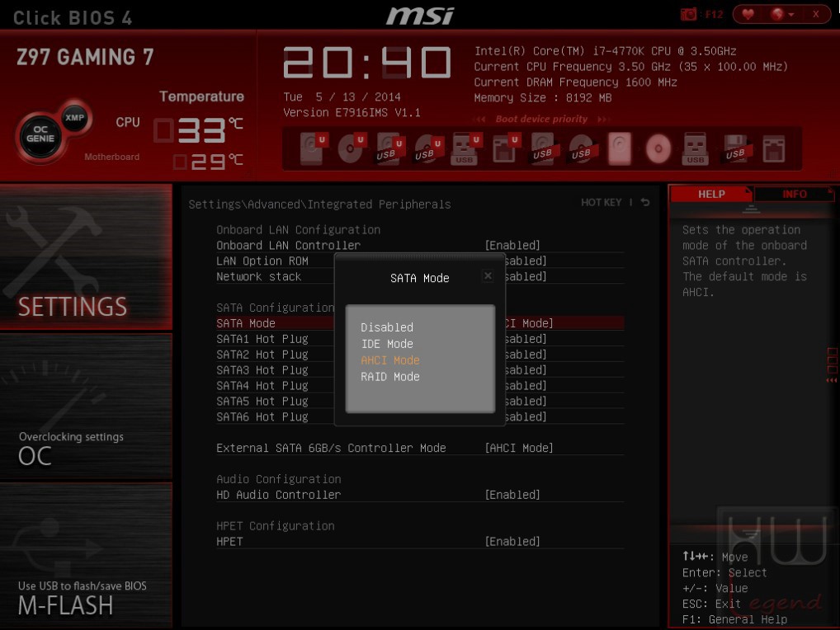Select the USB floppy boot device icon
This screenshot has height=630, width=840.
click(735, 148)
